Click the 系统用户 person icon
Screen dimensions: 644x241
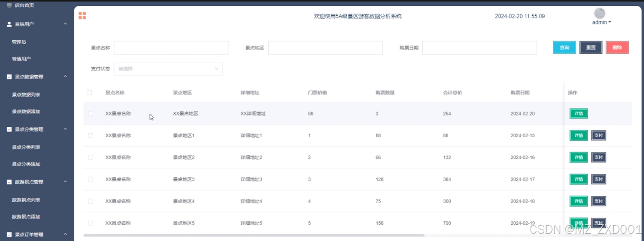pos(9,24)
